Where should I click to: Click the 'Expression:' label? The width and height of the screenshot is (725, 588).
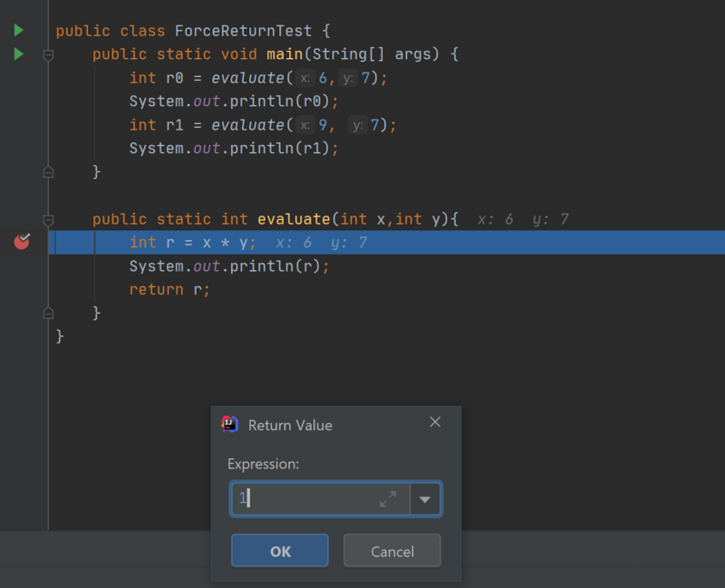[x=263, y=464]
